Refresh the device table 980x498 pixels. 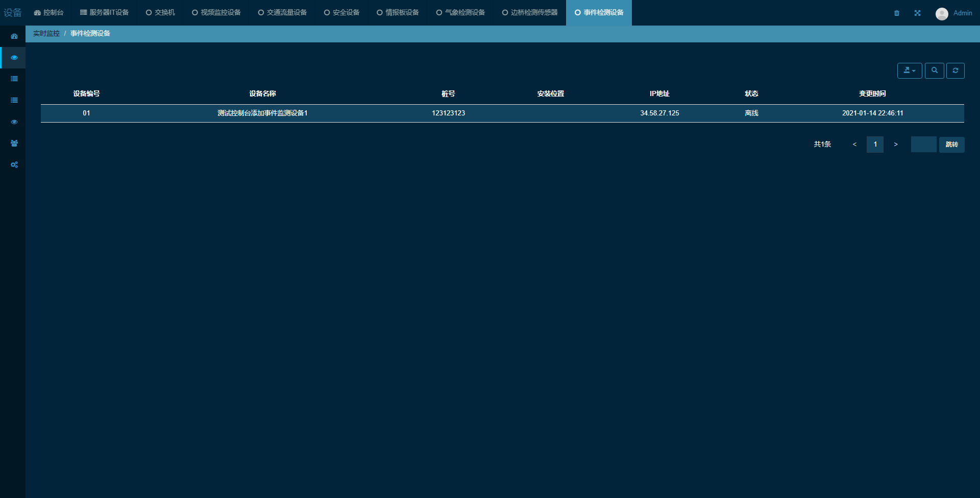[955, 70]
